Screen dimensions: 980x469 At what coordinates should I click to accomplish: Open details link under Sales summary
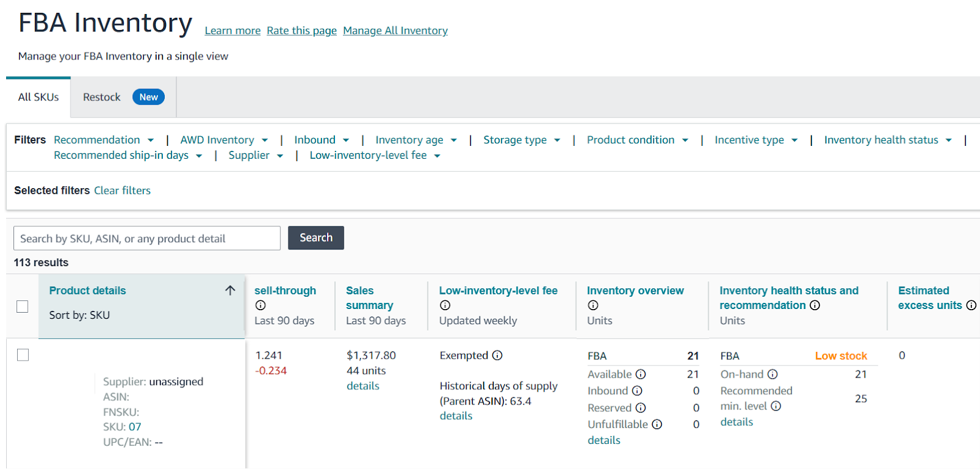(x=363, y=386)
